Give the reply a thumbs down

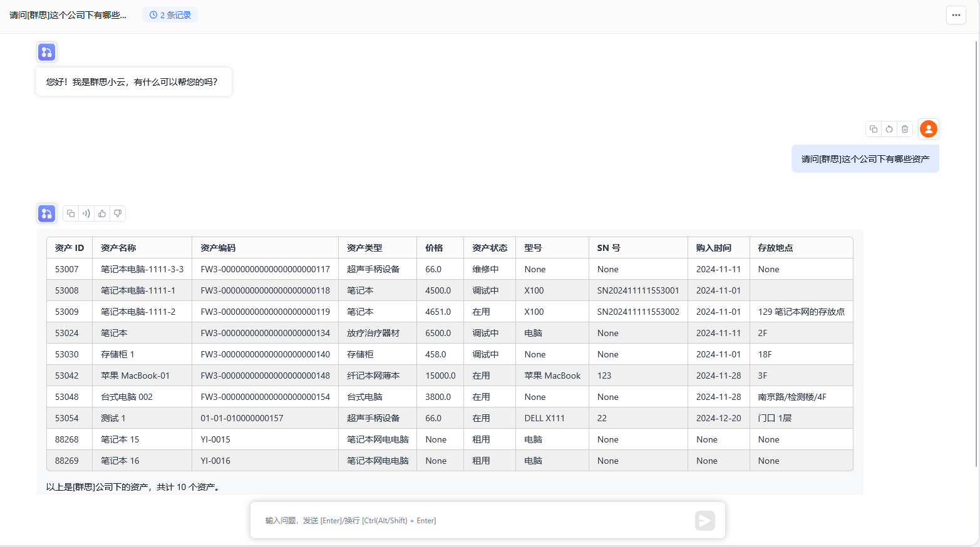118,213
